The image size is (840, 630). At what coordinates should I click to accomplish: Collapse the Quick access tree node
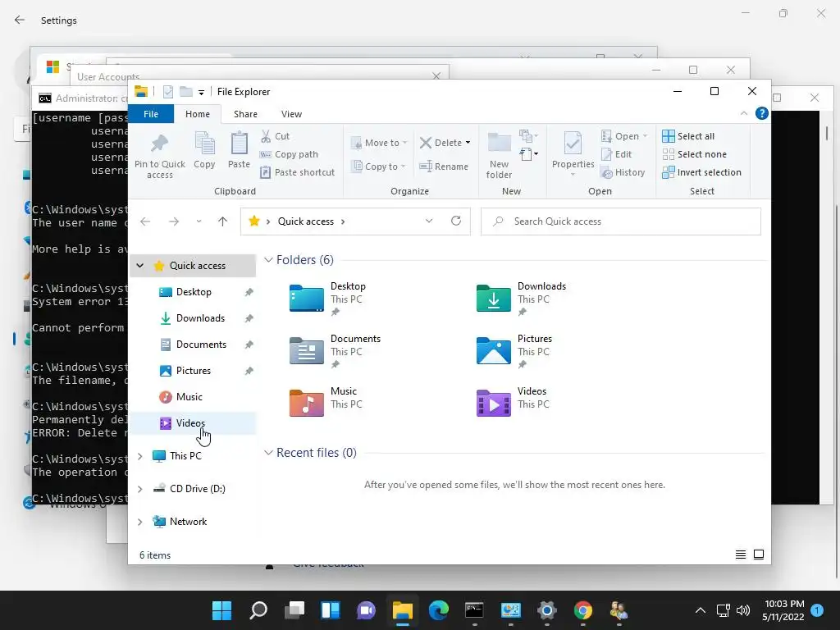pos(139,265)
